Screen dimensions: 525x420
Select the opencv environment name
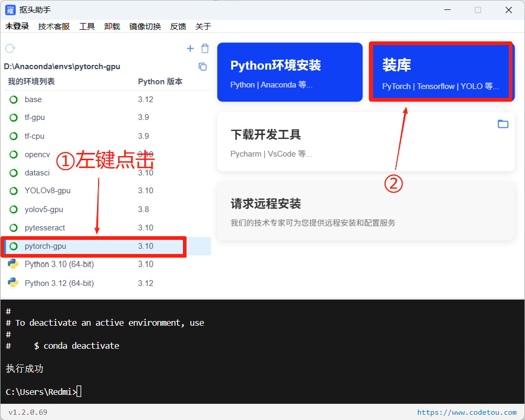click(37, 154)
